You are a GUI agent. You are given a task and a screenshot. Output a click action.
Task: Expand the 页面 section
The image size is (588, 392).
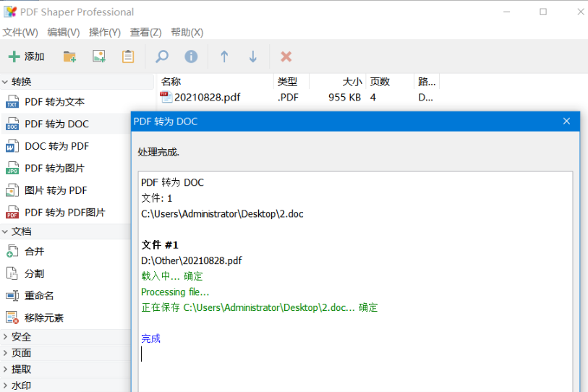click(5, 353)
